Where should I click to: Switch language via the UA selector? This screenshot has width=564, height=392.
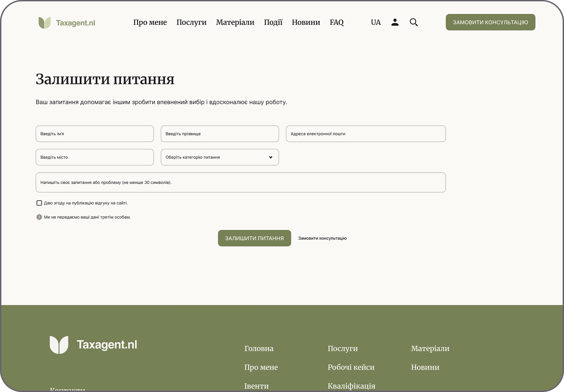pyautogui.click(x=376, y=22)
